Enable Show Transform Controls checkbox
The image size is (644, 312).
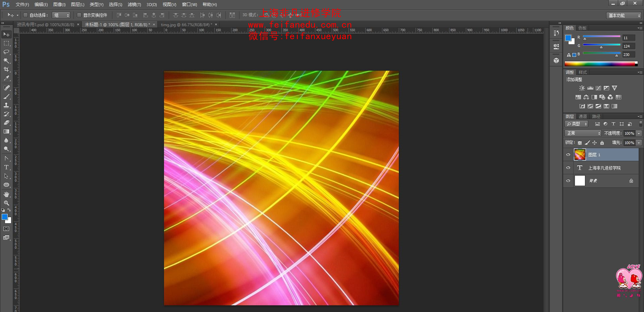click(79, 15)
